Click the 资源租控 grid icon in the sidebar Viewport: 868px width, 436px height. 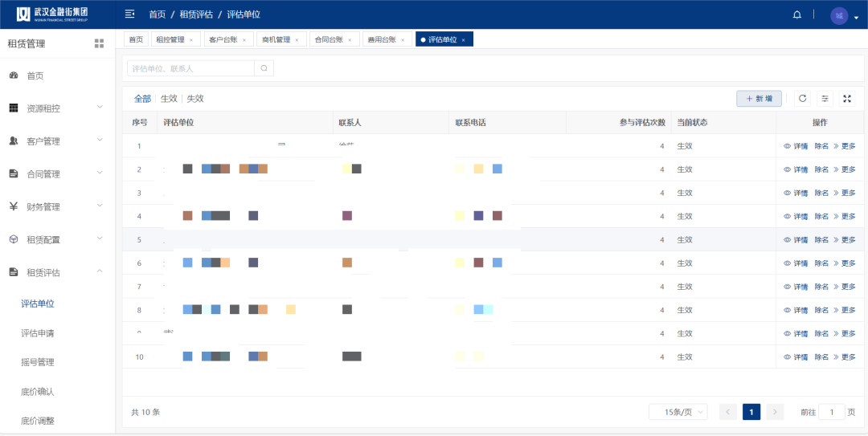tap(14, 108)
